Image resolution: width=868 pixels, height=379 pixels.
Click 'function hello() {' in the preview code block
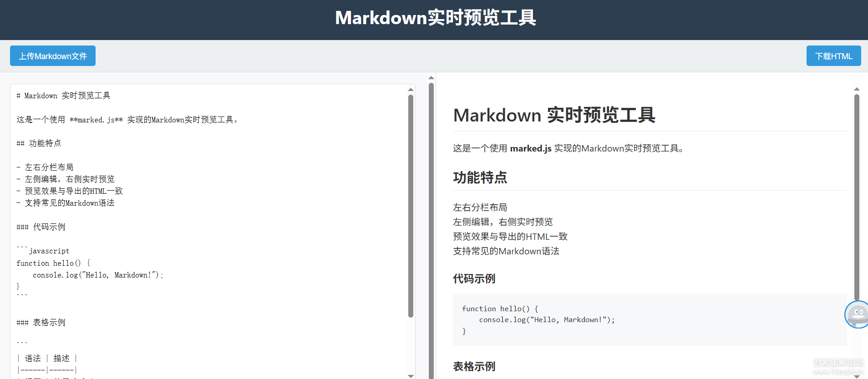[500, 308]
